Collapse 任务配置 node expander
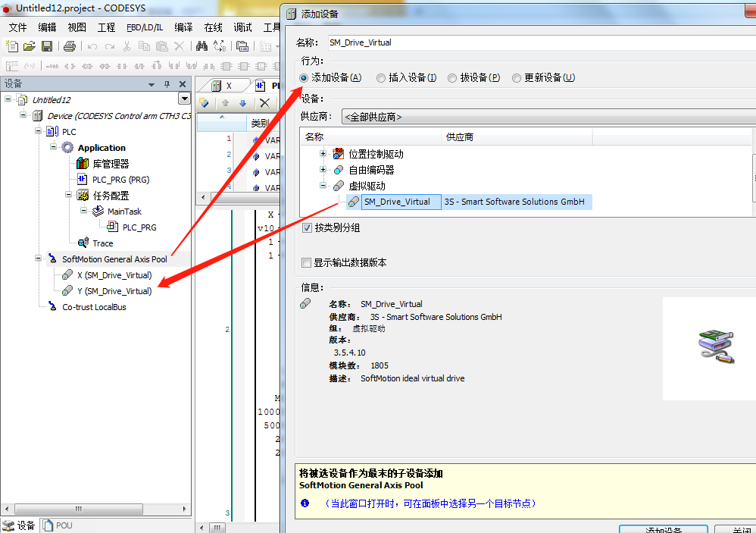 point(68,195)
